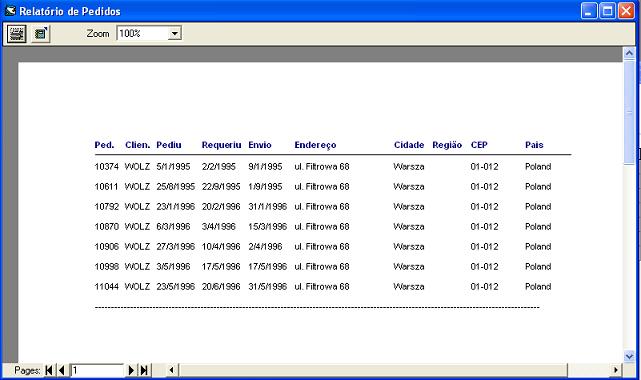Image resolution: width=641 pixels, height=380 pixels.
Task: Click the Zoom label in toolbar
Action: pyautogui.click(x=98, y=34)
